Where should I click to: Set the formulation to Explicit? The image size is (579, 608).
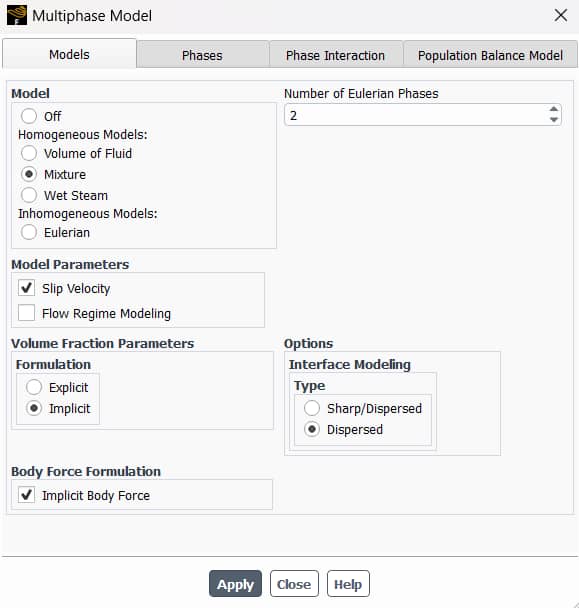[34, 387]
